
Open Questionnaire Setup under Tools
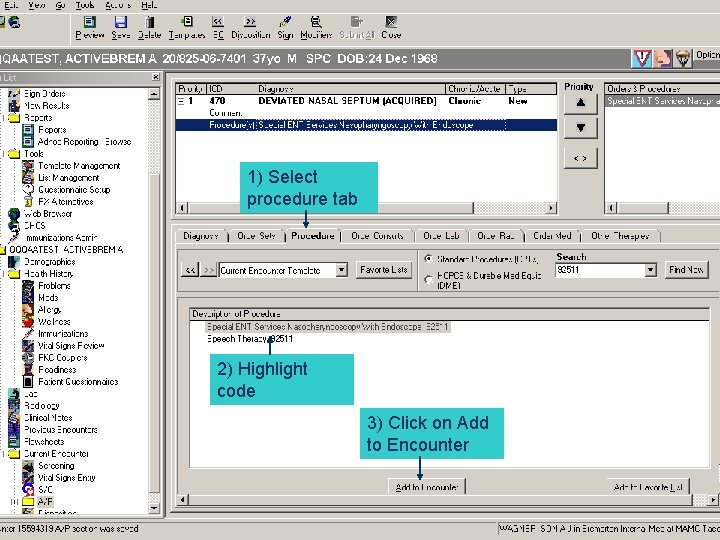(x=74, y=190)
